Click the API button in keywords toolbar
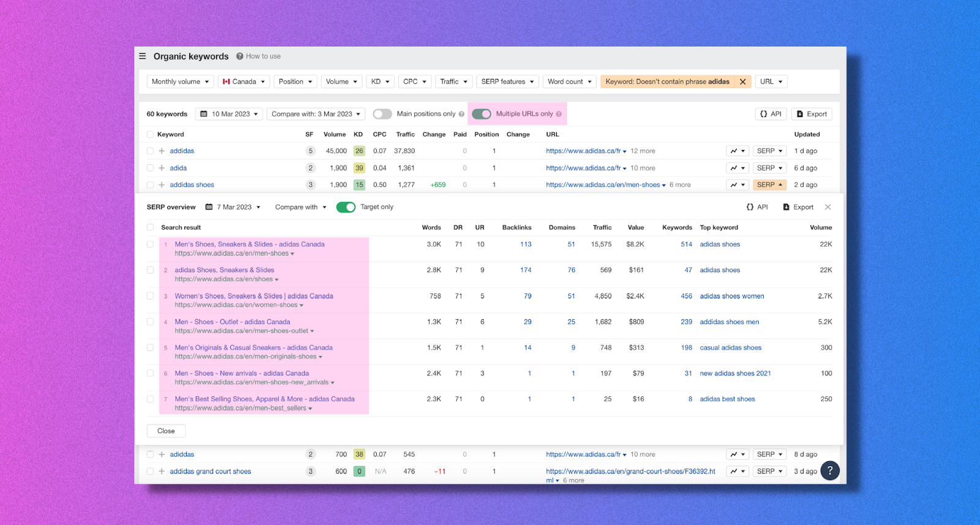The width and height of the screenshot is (980, 525). coord(771,114)
